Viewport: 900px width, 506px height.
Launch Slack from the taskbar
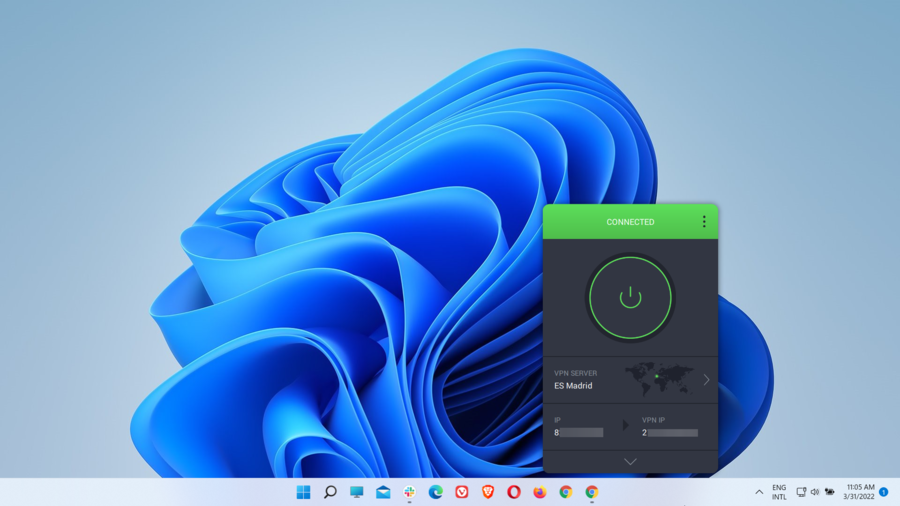click(x=409, y=492)
